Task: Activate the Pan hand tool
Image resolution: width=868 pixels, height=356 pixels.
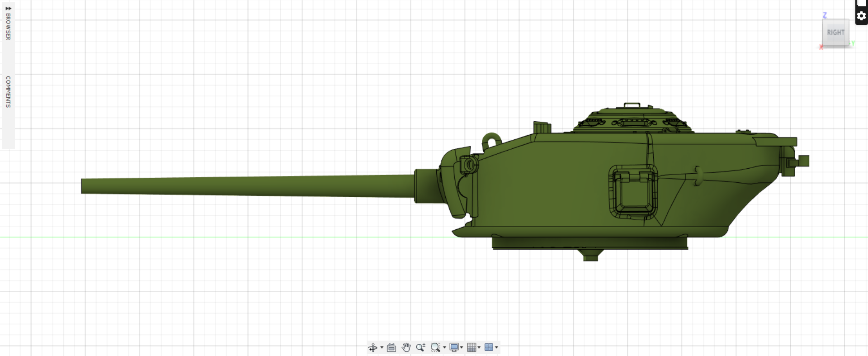Action: tap(406, 347)
